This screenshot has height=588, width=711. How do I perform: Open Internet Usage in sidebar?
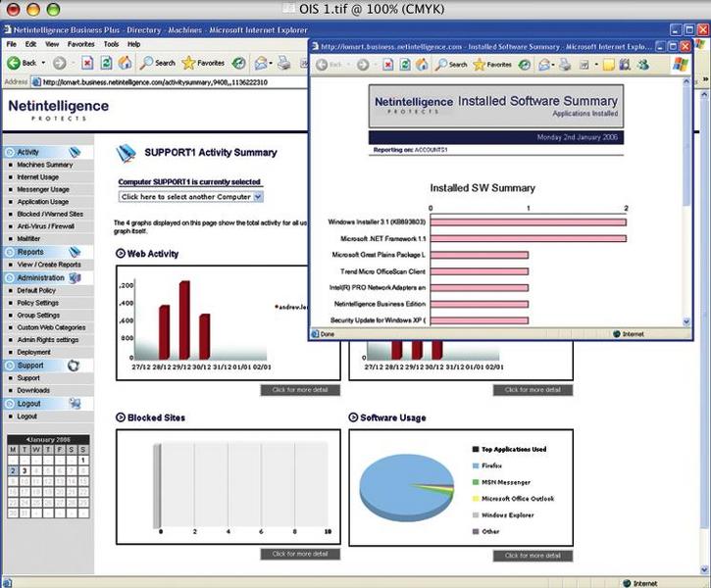coord(37,177)
